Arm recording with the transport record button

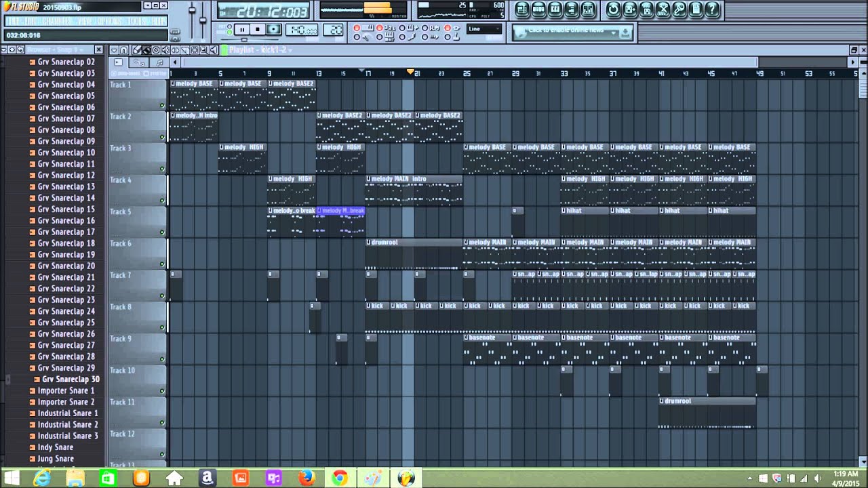[x=273, y=29]
